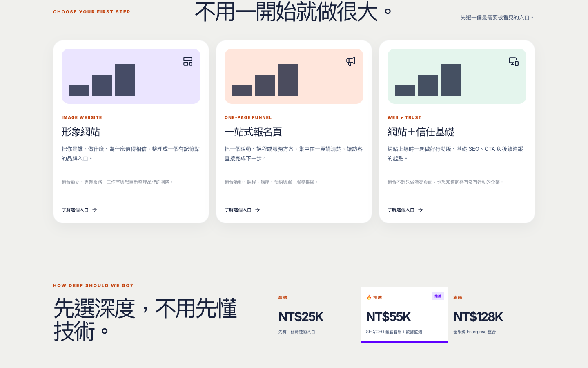Click the note 適合顧問、專業服務、工作室
Image resolution: width=588 pixels, height=368 pixels.
pos(118,182)
